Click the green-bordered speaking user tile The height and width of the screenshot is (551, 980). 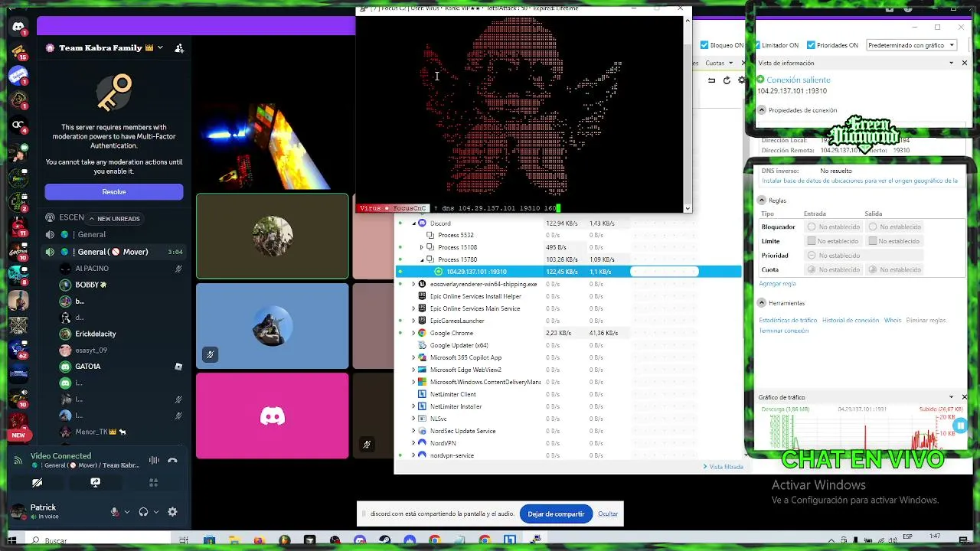point(273,236)
